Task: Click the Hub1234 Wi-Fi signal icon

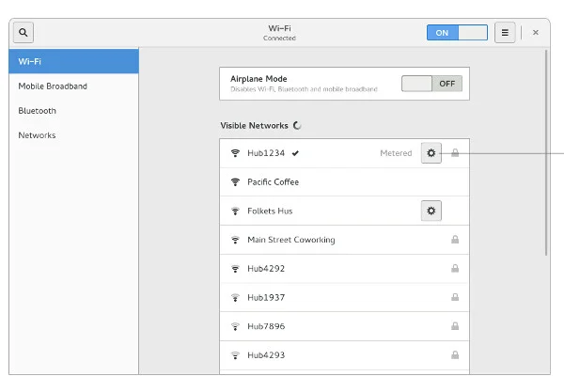Action: click(235, 153)
